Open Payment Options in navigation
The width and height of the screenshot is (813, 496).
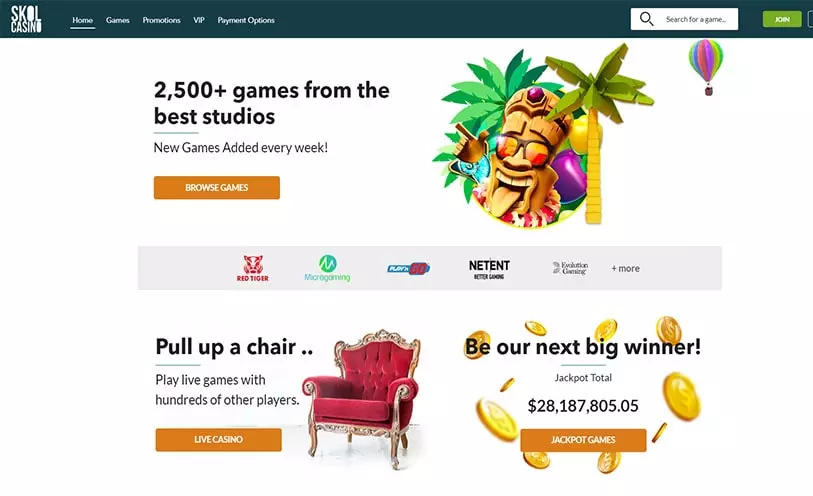[246, 20]
